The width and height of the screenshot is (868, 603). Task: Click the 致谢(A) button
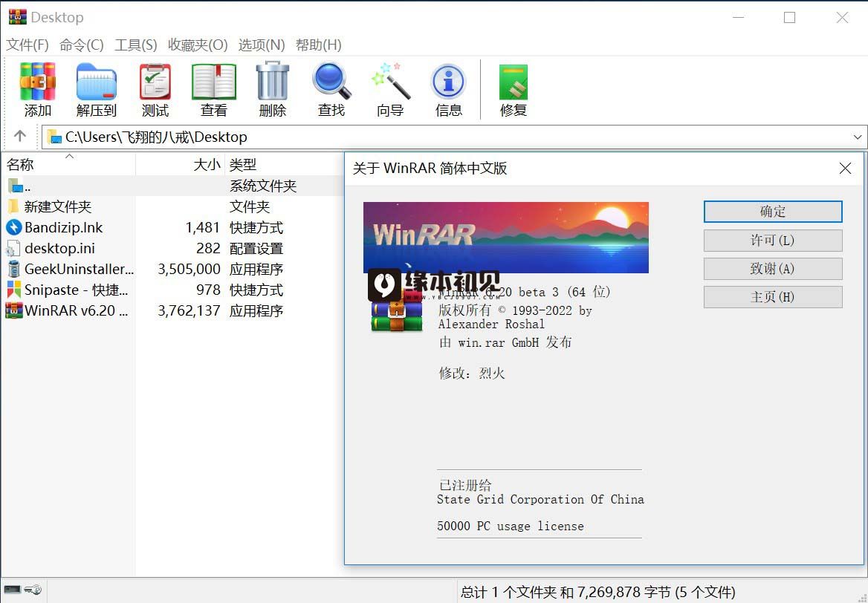click(x=773, y=268)
